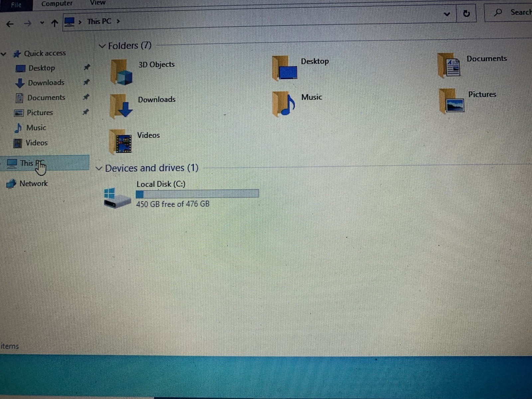This screenshot has height=399, width=532.
Task: Click the Back navigation arrow
Action: pyautogui.click(x=10, y=24)
